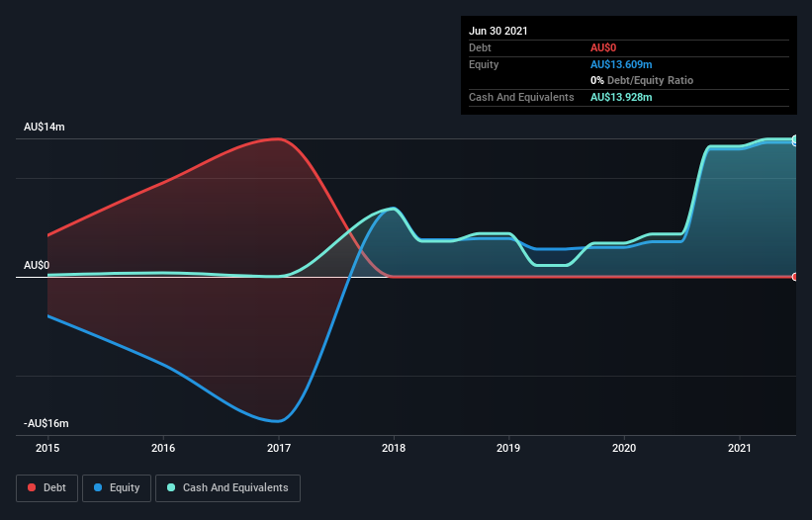Image resolution: width=812 pixels, height=520 pixels.
Task: Click the teal Cash legend dot
Action: click(171, 487)
